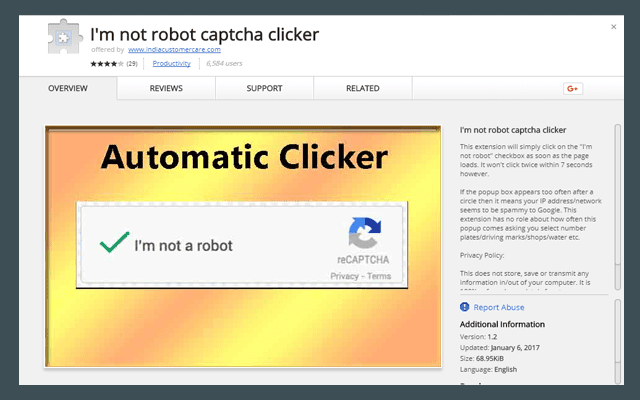Switch to the Reviews tab

pos(166,89)
